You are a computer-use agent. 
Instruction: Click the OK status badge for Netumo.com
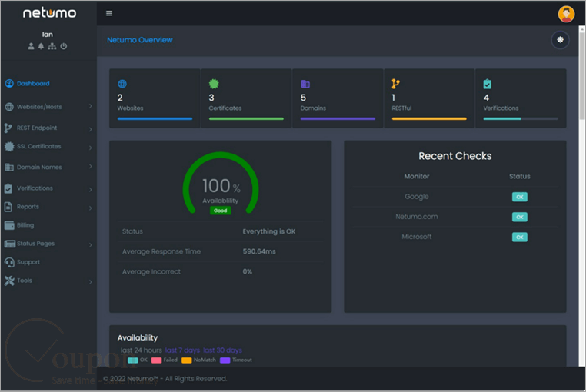519,217
